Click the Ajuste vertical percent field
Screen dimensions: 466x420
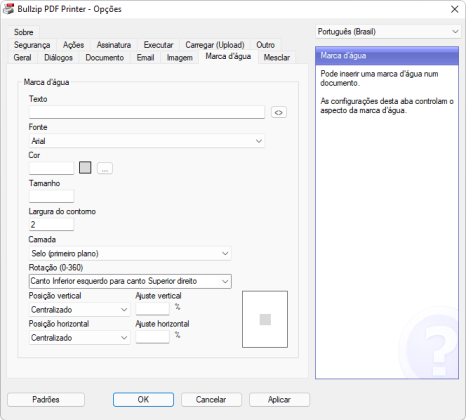click(153, 309)
